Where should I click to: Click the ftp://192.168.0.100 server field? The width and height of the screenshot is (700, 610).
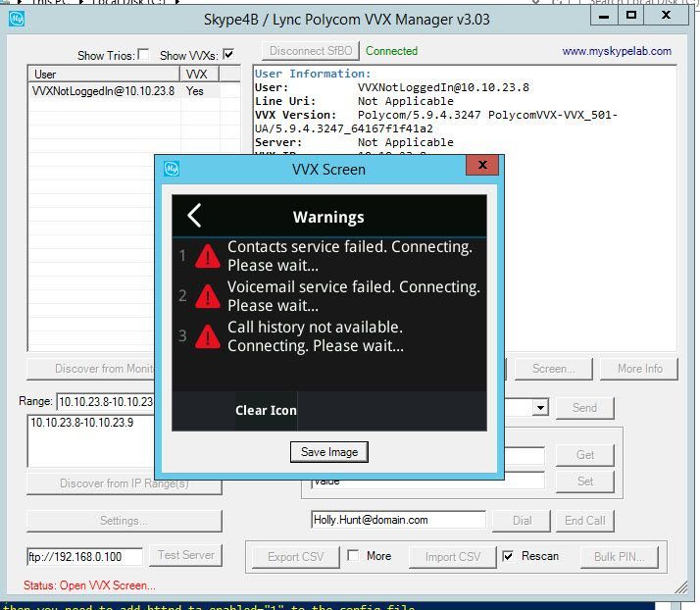[x=85, y=557]
